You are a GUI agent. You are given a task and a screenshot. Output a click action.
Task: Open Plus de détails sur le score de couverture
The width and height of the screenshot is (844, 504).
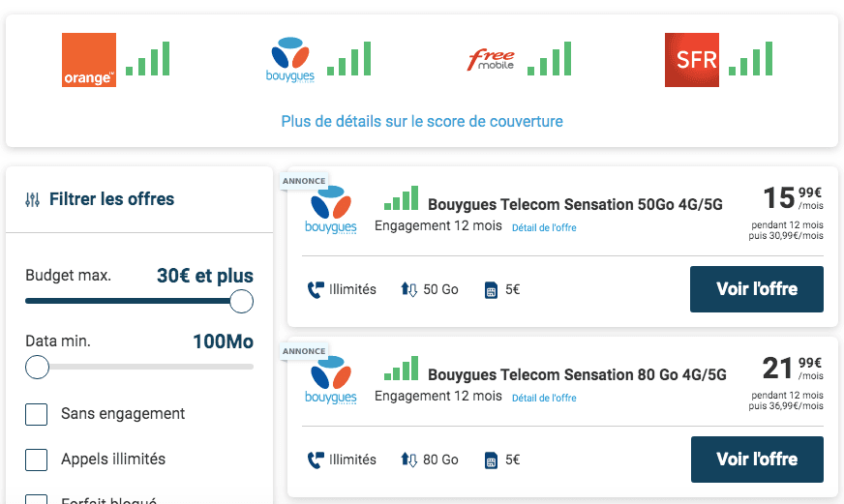point(422,121)
